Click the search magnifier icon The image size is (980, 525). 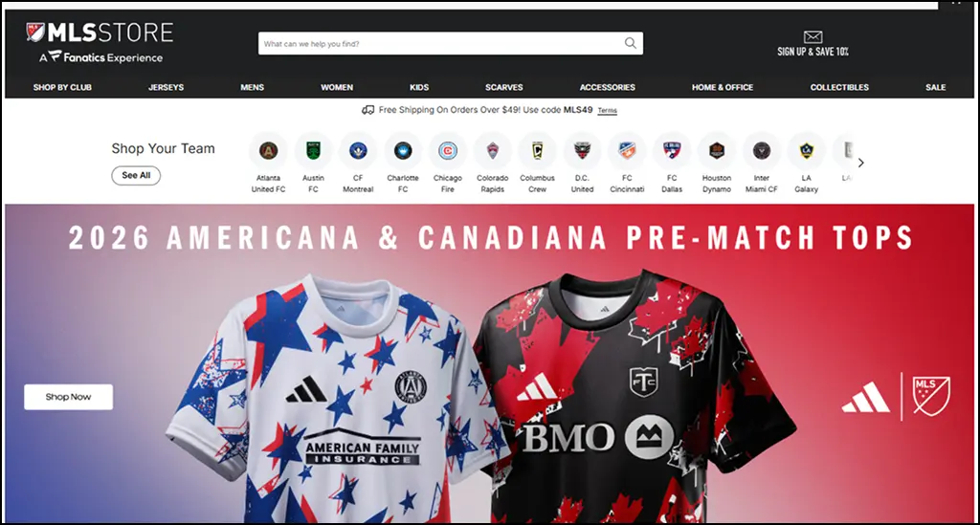coord(631,43)
